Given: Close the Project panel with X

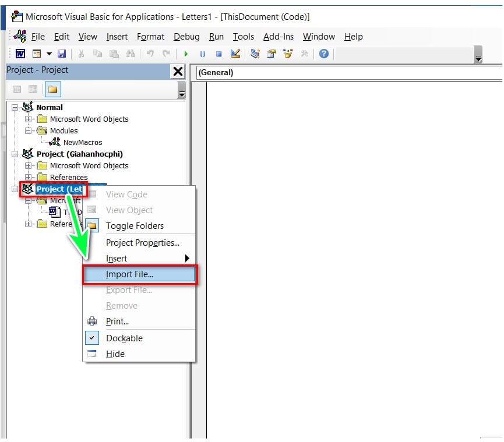Looking at the screenshot, I should [x=178, y=71].
